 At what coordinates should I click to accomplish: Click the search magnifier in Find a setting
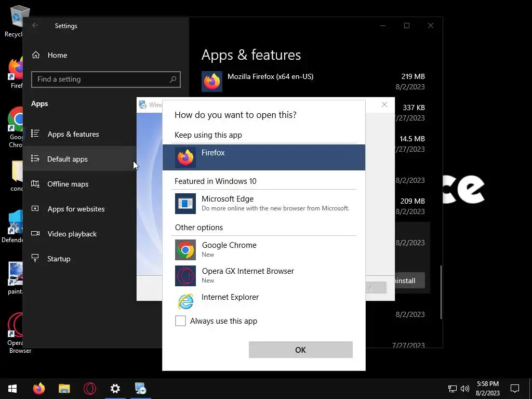[173, 79]
